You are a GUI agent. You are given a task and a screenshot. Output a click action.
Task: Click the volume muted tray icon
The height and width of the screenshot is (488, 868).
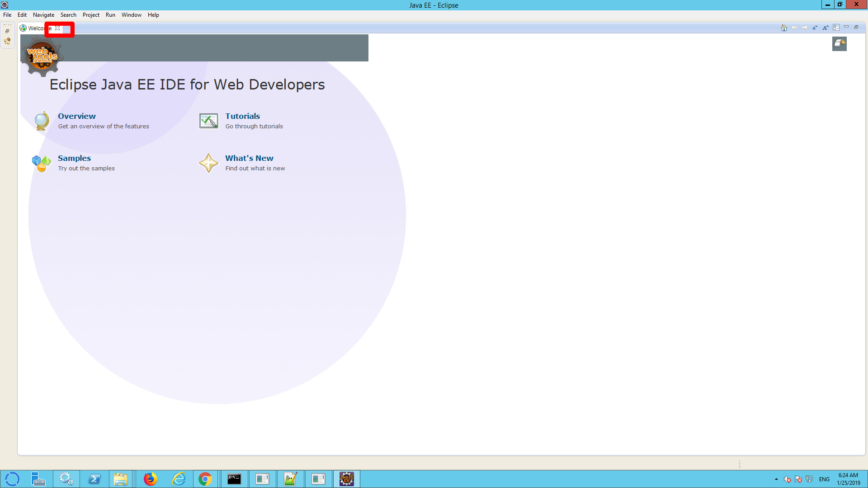pyautogui.click(x=788, y=479)
